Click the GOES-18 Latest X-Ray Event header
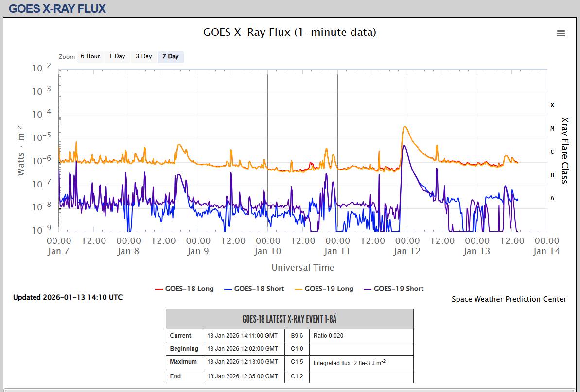This screenshot has width=580, height=392. [x=289, y=319]
